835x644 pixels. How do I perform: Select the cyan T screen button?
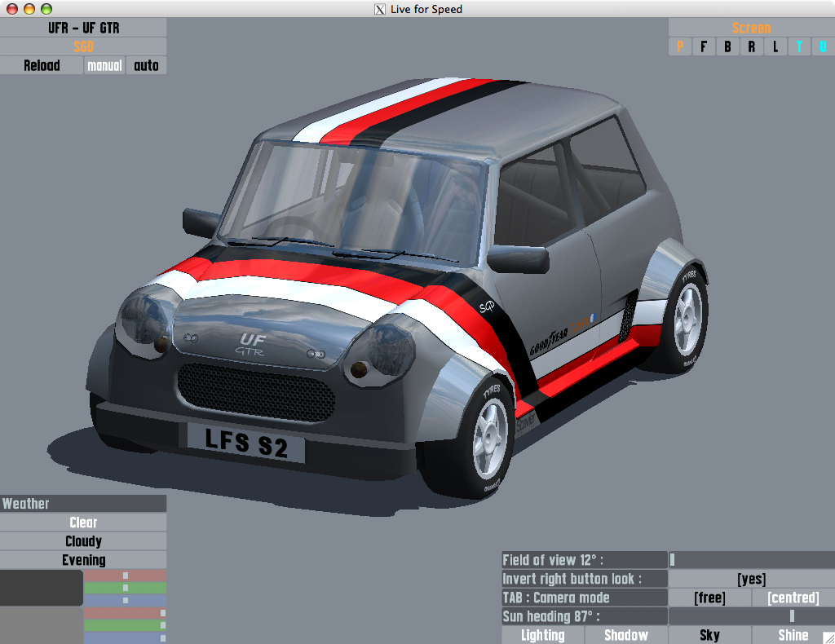tap(799, 46)
